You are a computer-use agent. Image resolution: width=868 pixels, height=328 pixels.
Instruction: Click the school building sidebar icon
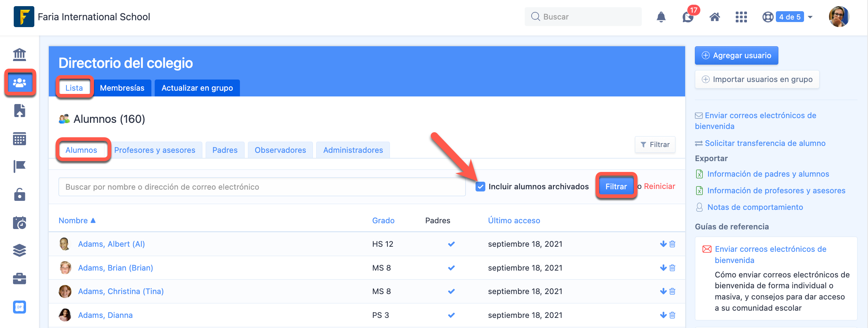click(20, 55)
